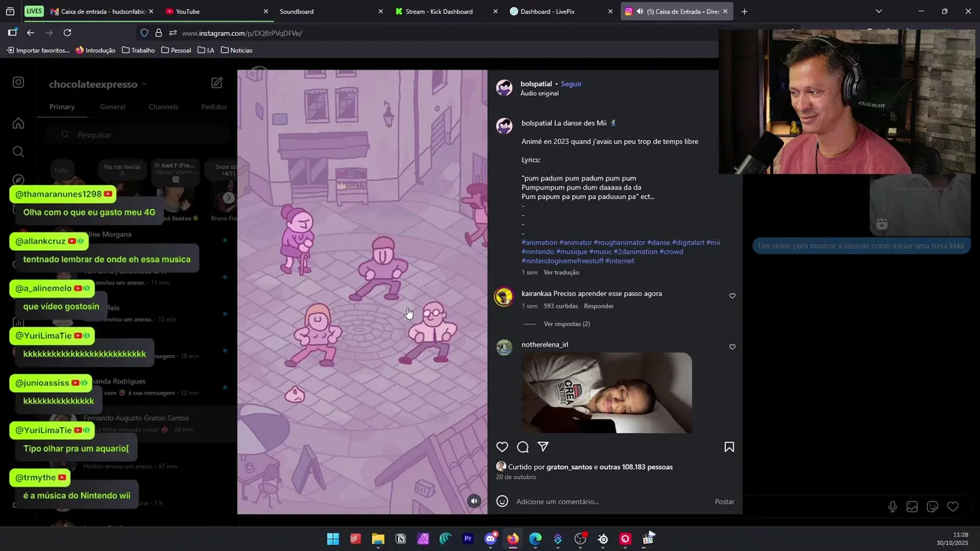List all Firefox tabs with the chevron
The image size is (980, 551).
pyautogui.click(x=878, y=11)
